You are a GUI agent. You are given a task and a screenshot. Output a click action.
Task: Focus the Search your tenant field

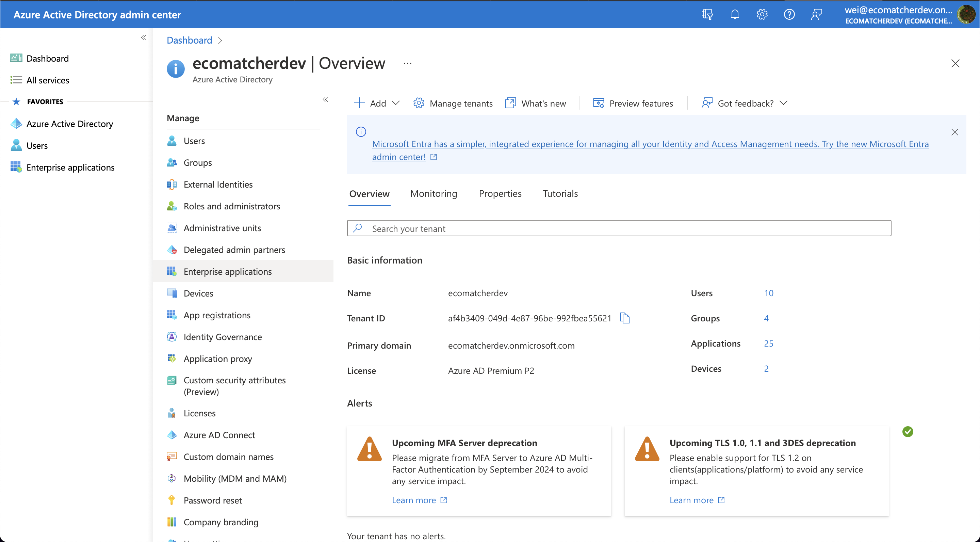coord(619,228)
